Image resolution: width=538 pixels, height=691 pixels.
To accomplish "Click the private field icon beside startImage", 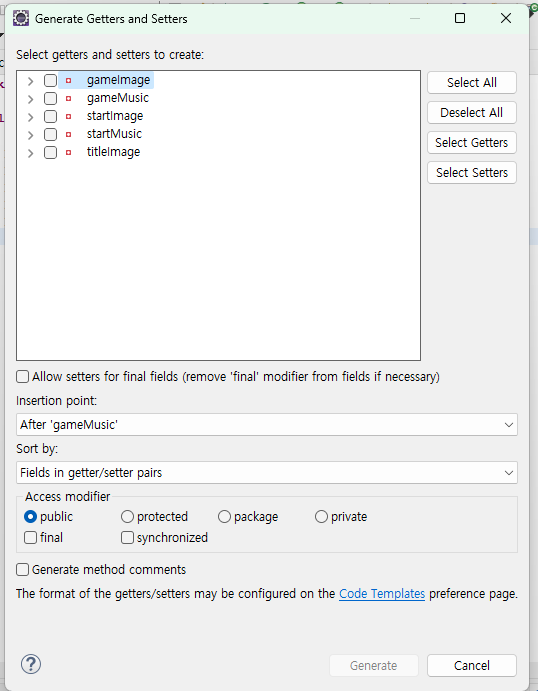I will (68, 116).
